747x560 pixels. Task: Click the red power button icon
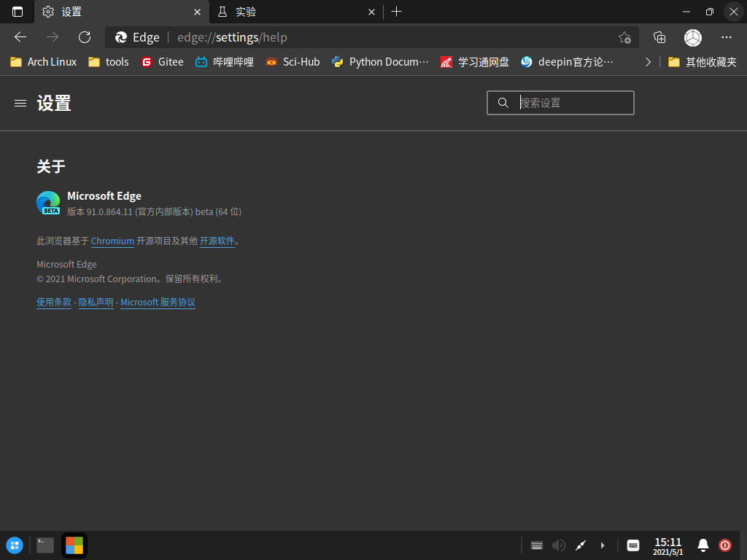(725, 545)
